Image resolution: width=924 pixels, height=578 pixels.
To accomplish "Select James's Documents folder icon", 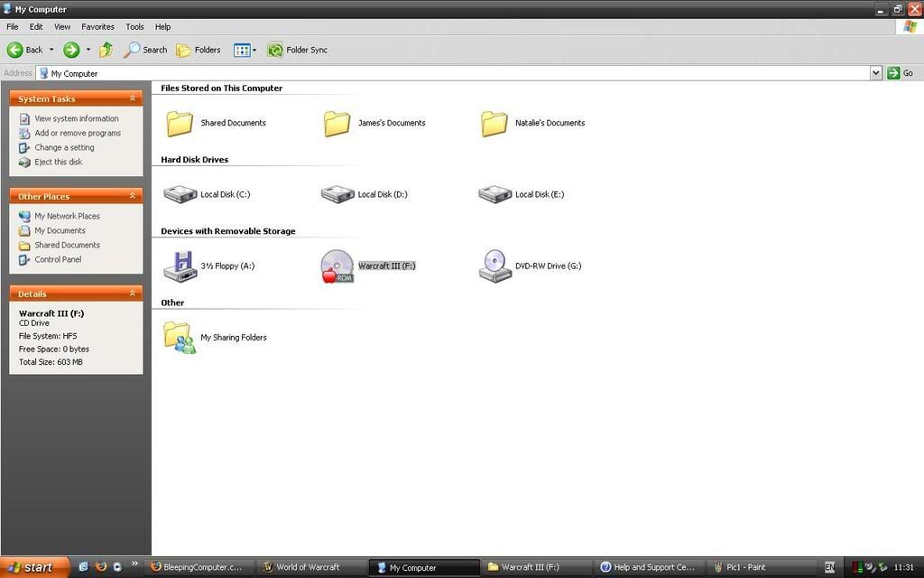I will pos(337,124).
